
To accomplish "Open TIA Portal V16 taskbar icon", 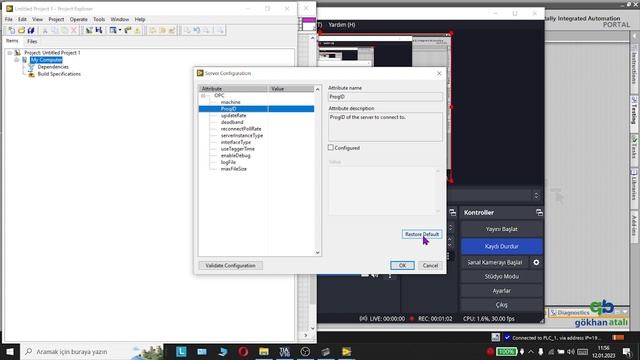I will pyautogui.click(x=284, y=351).
